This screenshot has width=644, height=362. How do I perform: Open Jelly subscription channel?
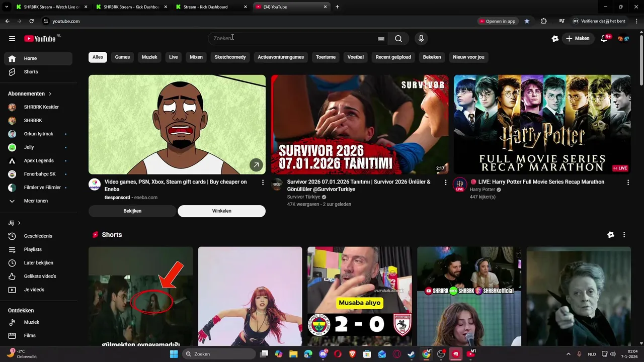pyautogui.click(x=38, y=147)
